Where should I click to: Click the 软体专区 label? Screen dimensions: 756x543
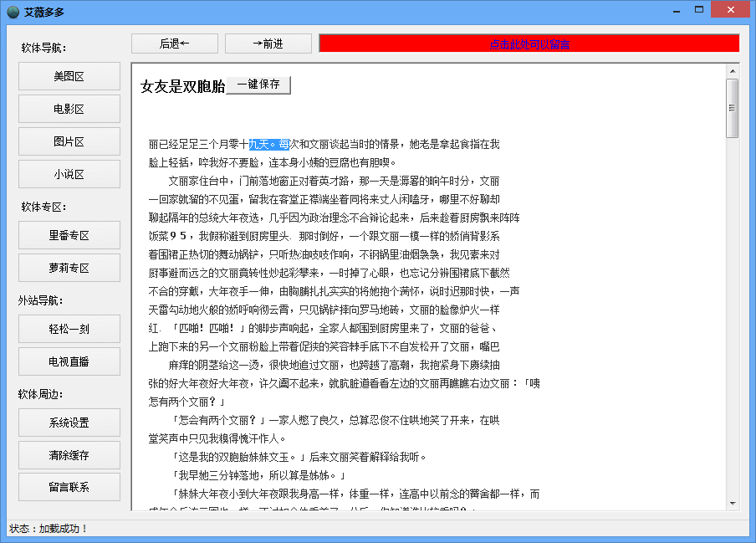(43, 207)
